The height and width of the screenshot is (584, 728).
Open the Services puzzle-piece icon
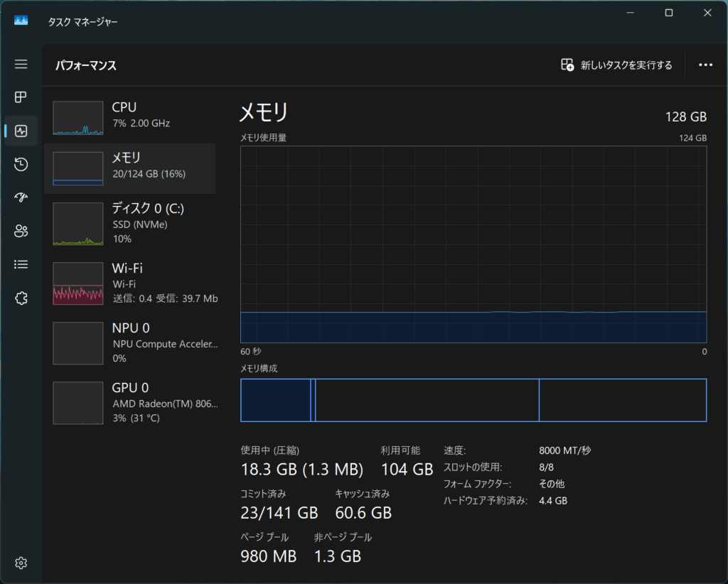pos(21,298)
